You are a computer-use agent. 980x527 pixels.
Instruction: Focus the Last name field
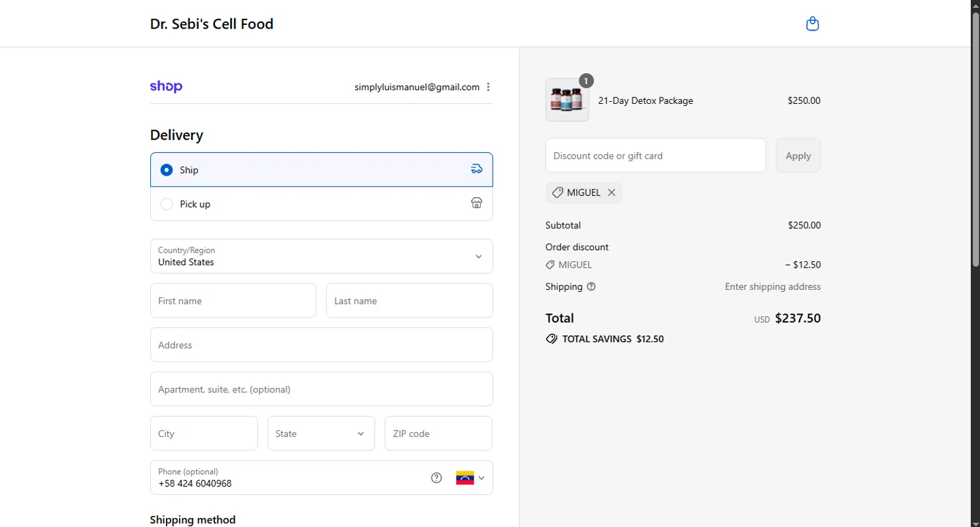410,300
